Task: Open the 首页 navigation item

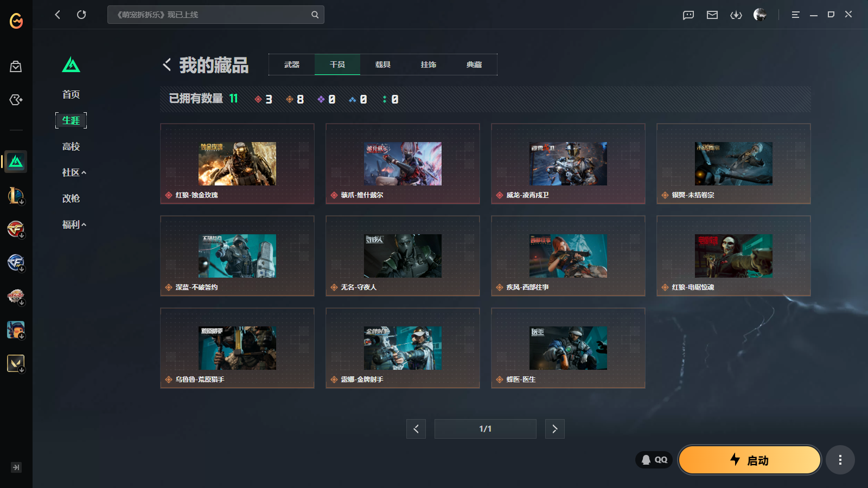Action: tap(71, 94)
